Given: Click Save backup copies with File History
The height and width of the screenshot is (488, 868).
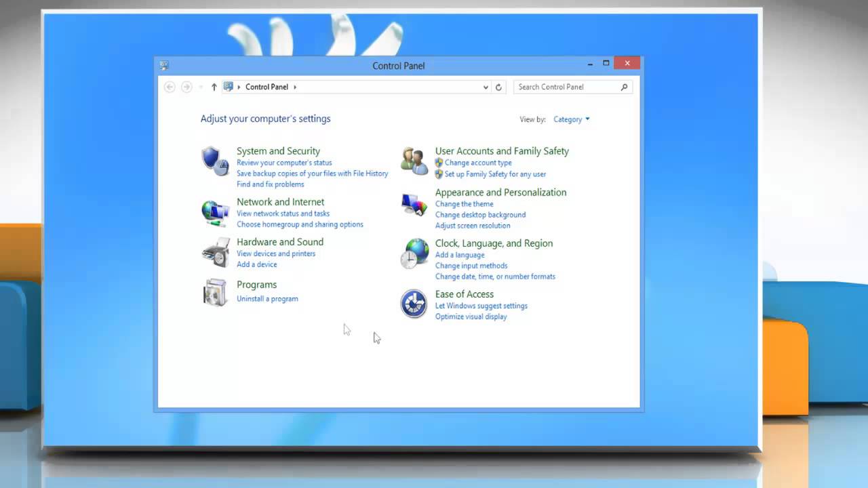Looking at the screenshot, I should pyautogui.click(x=312, y=174).
